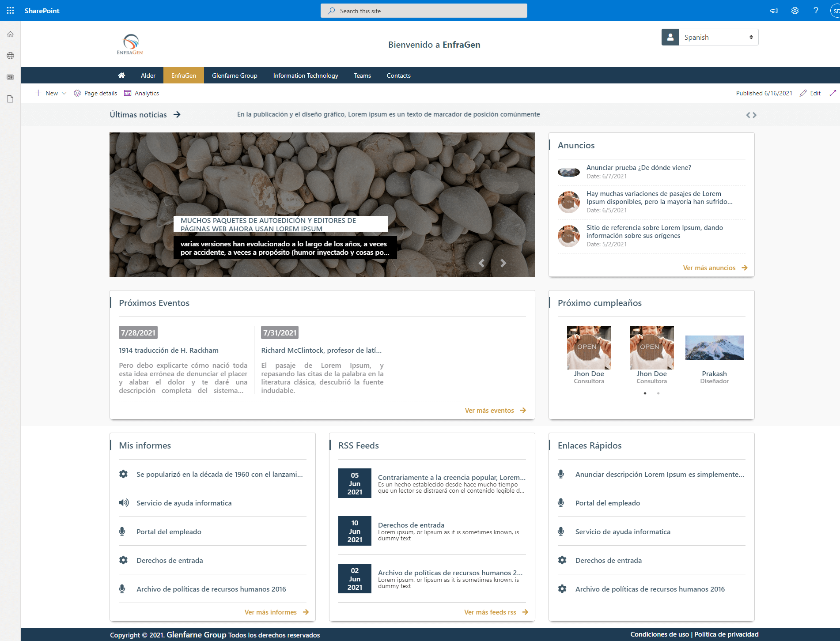The width and height of the screenshot is (840, 641).
Task: Open the Spanish language dropdown
Action: tap(719, 37)
